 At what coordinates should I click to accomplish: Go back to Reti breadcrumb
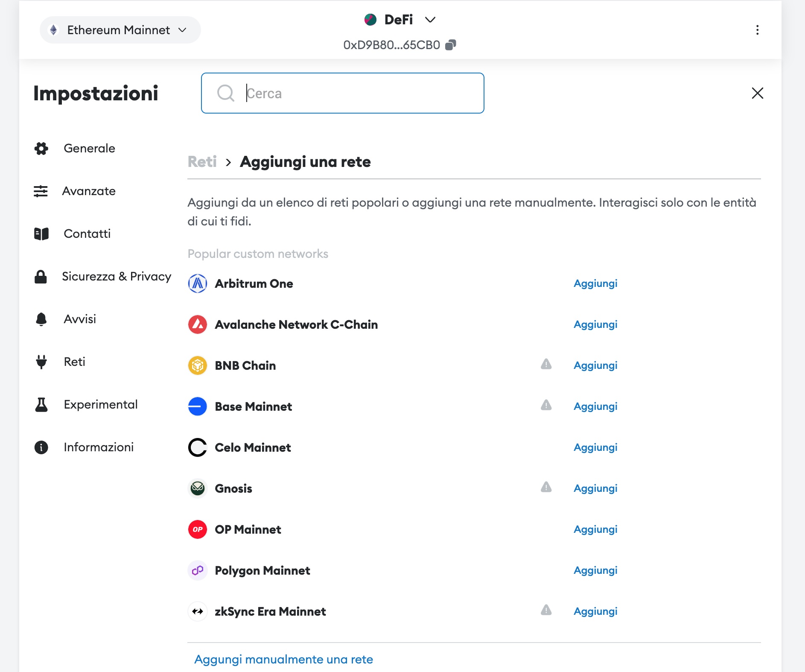[202, 162]
